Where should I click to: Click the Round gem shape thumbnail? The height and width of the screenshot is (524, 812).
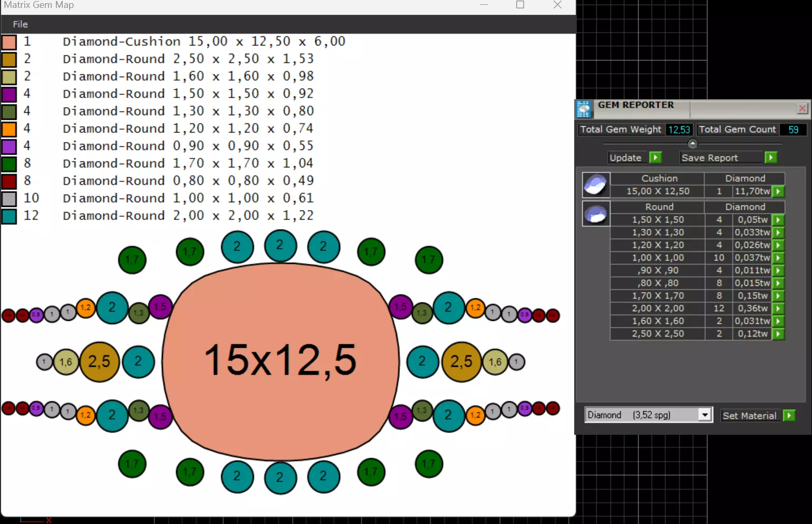coord(596,213)
